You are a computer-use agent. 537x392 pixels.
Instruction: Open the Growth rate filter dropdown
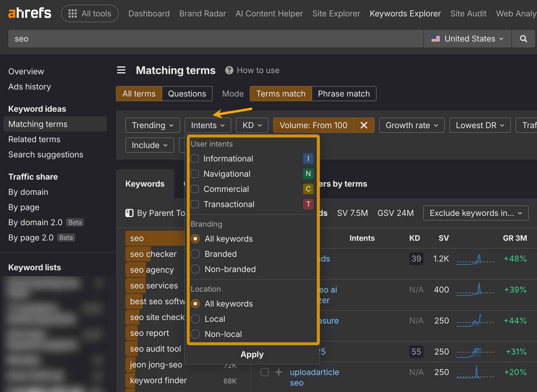point(411,125)
